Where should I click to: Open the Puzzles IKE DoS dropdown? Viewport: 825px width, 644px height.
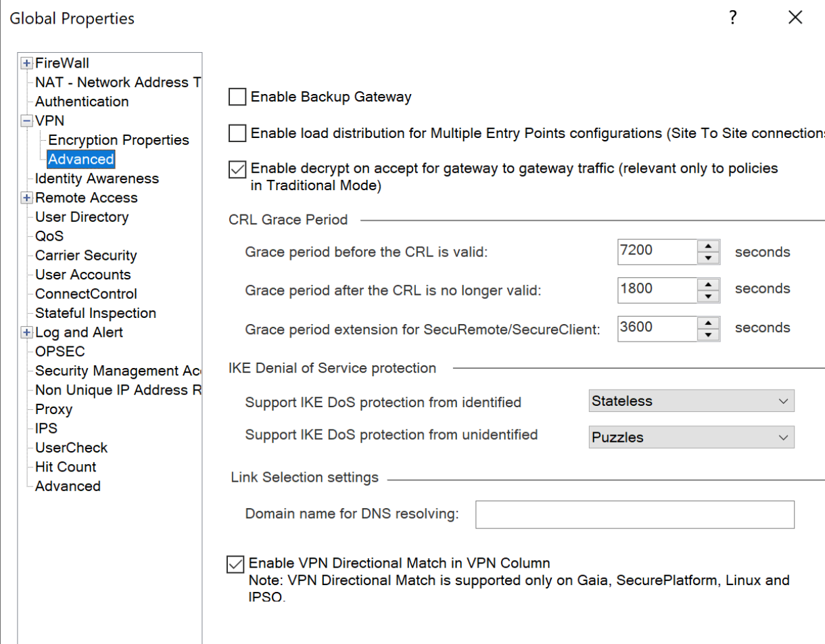[691, 437]
